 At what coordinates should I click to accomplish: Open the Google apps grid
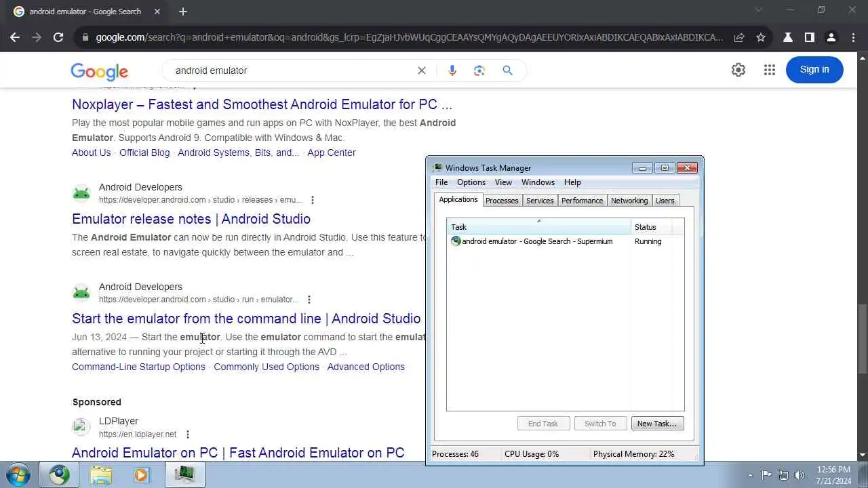point(769,70)
